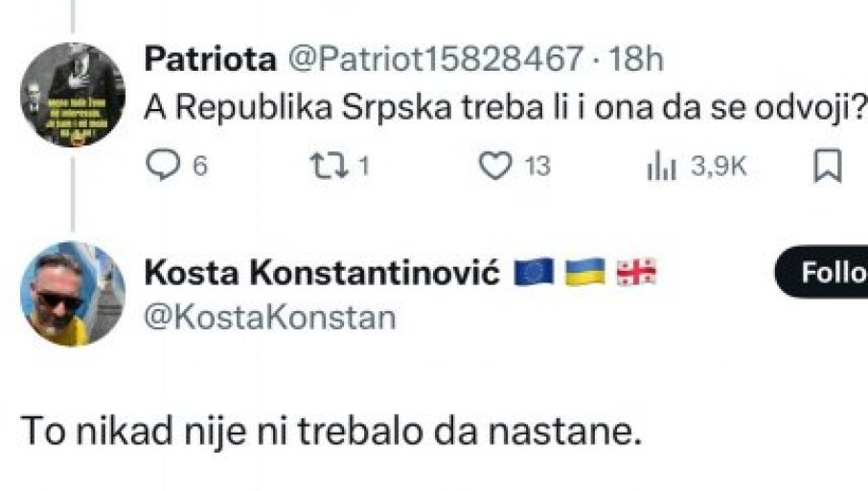Screen dimensions: 868x491
Task: Click the 3,9K views count
Action: tap(719, 167)
